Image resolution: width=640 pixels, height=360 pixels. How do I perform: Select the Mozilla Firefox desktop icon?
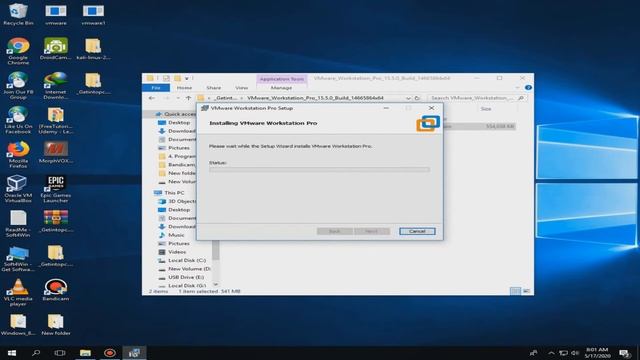tap(18, 154)
